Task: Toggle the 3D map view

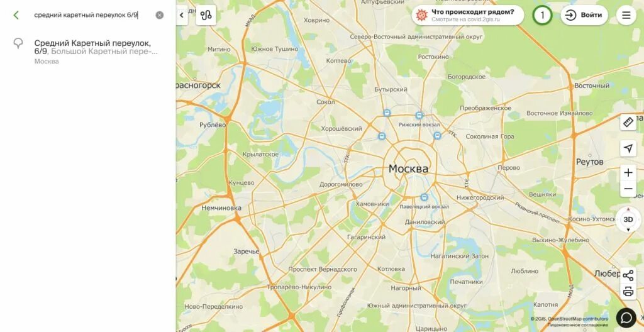Action: [628, 219]
